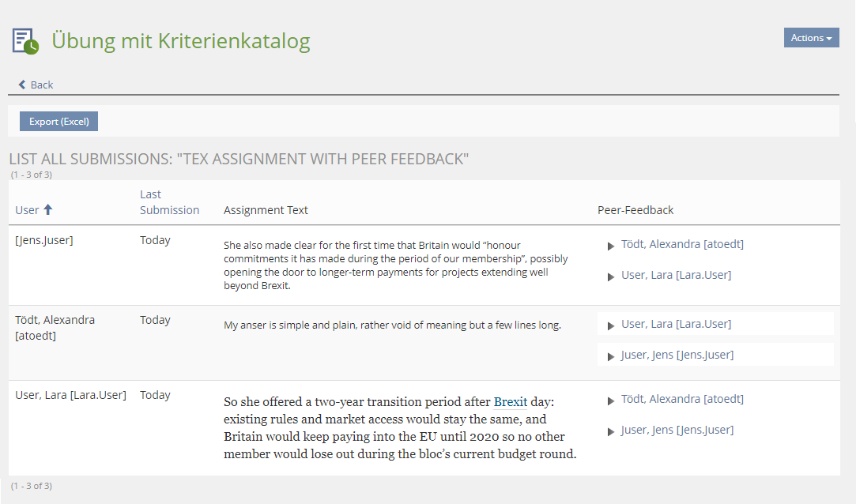Click the Back arrow chevron icon
856x504 pixels.
[x=22, y=85]
